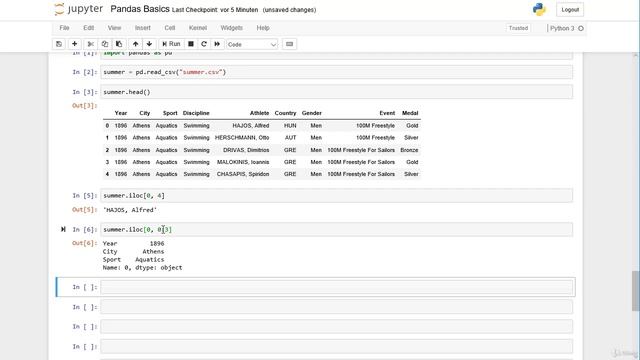Restart kernel and run all fast-forward icon

click(x=217, y=44)
